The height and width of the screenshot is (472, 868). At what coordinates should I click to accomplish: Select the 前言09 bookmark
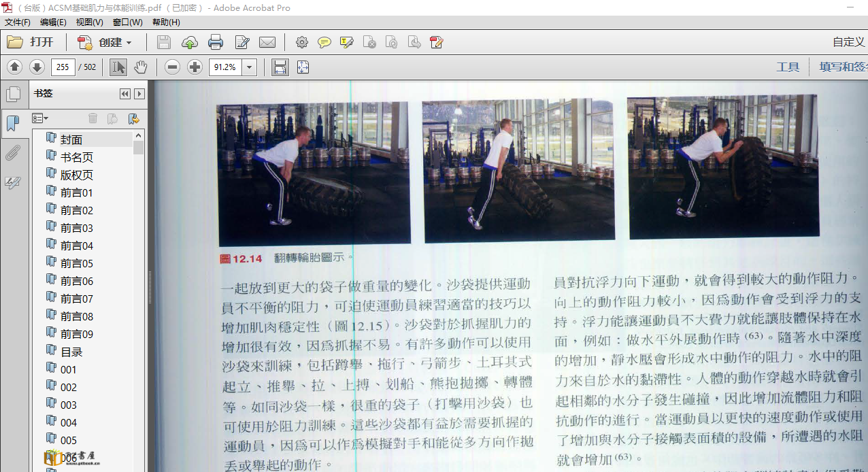click(x=77, y=334)
